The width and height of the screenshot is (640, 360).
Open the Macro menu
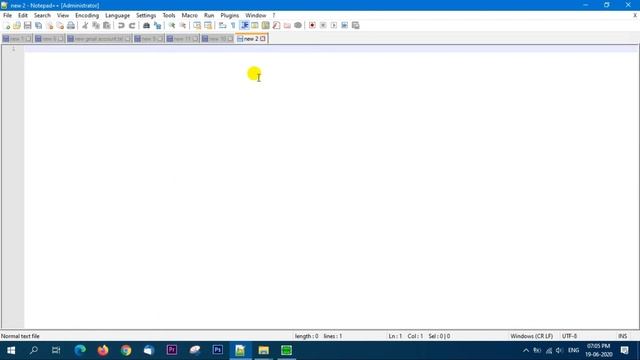[x=189, y=15]
